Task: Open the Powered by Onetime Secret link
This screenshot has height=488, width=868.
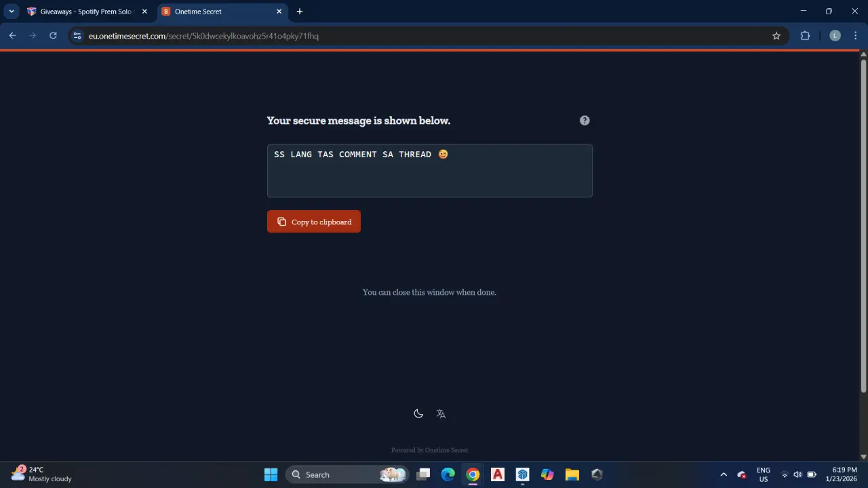Action: 429,450
